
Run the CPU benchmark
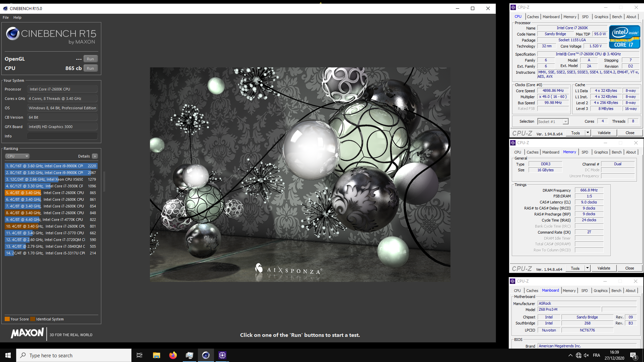pos(91,68)
